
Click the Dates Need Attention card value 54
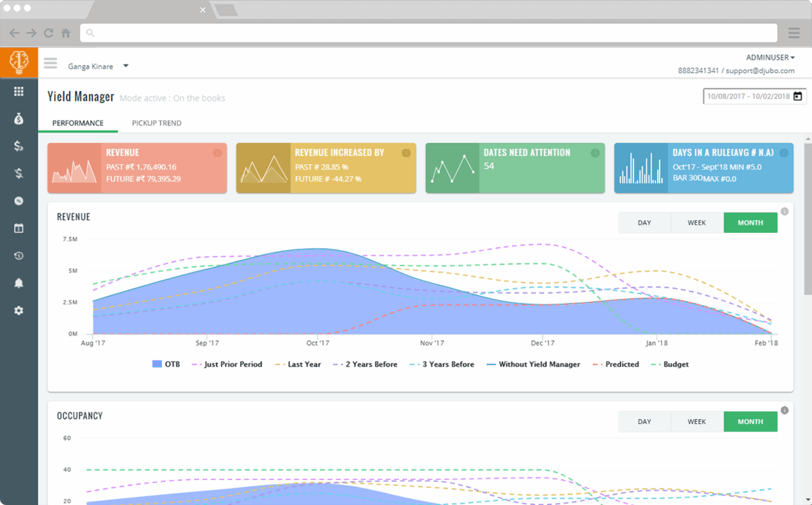(489, 166)
